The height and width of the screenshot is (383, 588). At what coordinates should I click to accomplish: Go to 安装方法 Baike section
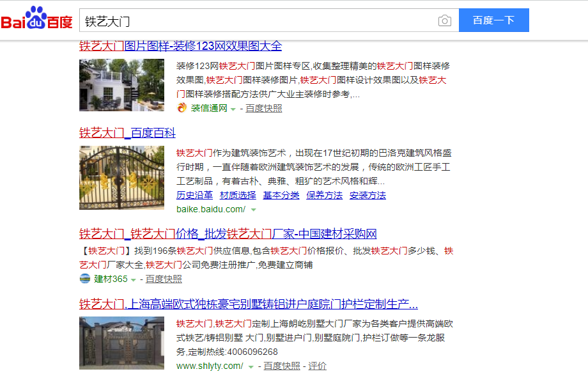367,195
